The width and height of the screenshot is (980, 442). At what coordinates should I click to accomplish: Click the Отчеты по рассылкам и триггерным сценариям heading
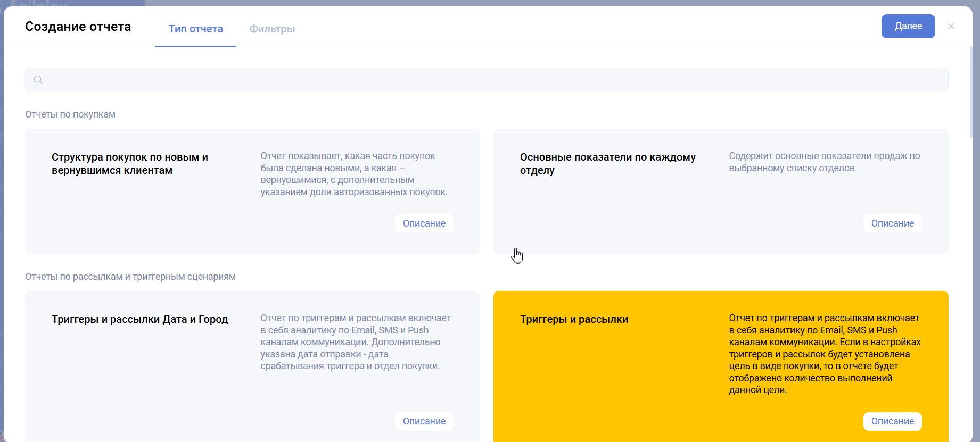[130, 277]
